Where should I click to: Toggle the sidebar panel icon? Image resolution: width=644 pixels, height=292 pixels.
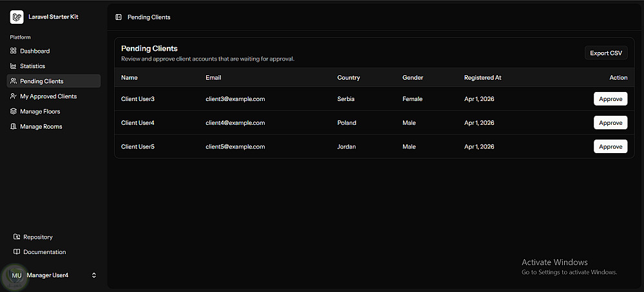118,17
